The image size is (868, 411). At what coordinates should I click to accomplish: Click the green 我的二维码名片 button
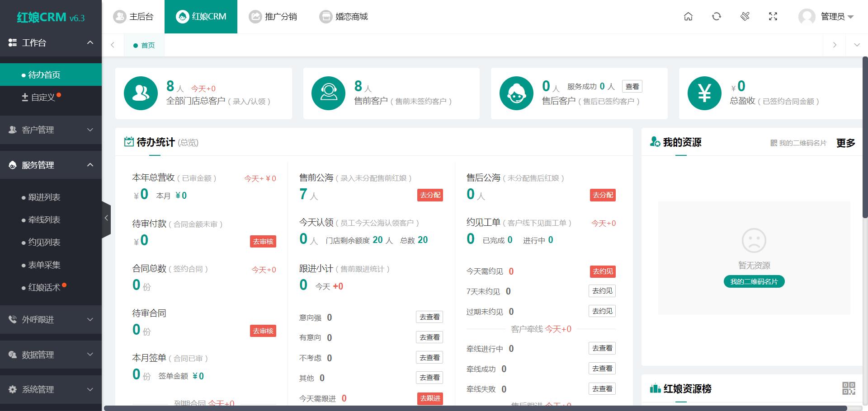click(x=754, y=281)
